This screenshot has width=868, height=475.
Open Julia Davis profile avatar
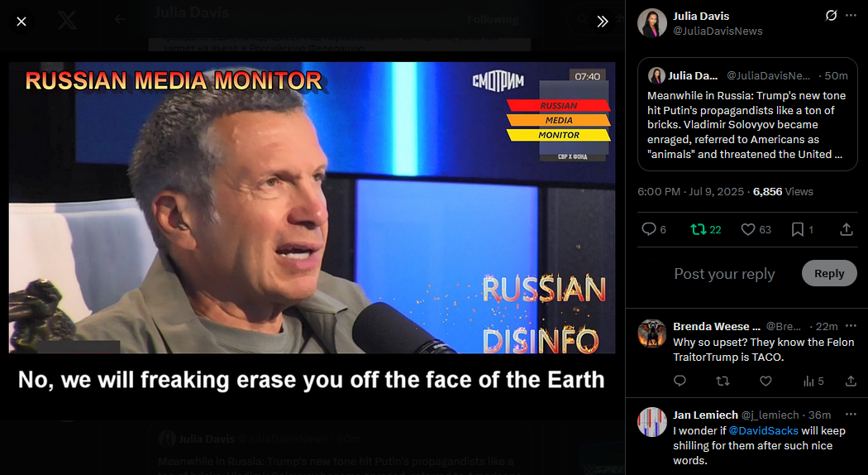pyautogui.click(x=652, y=22)
